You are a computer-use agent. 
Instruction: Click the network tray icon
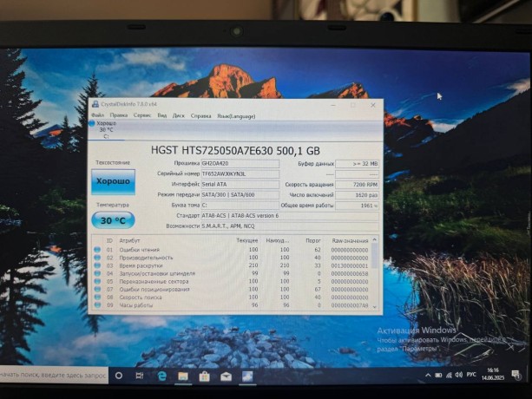click(449, 375)
